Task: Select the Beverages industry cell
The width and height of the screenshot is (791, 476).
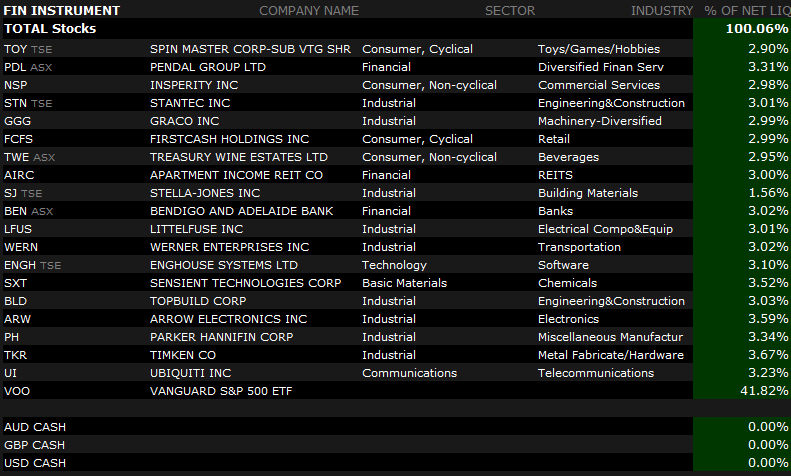Action: click(569, 157)
